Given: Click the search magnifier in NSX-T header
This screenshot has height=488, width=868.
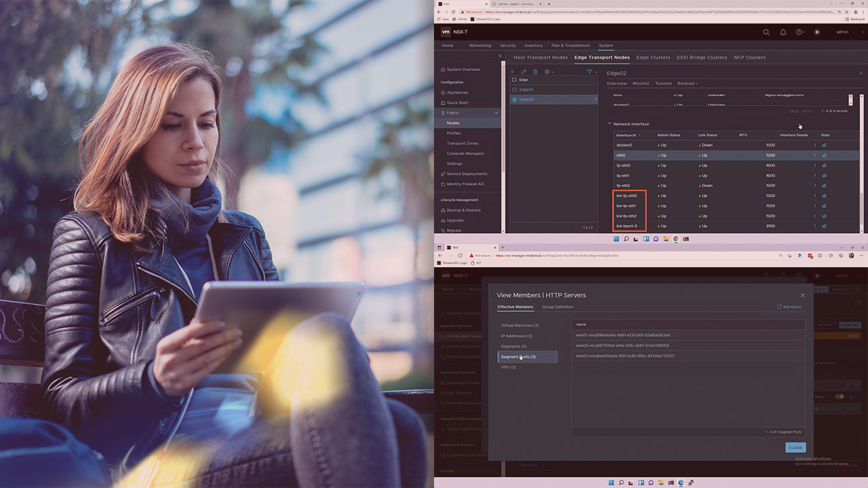Looking at the screenshot, I should click(766, 32).
